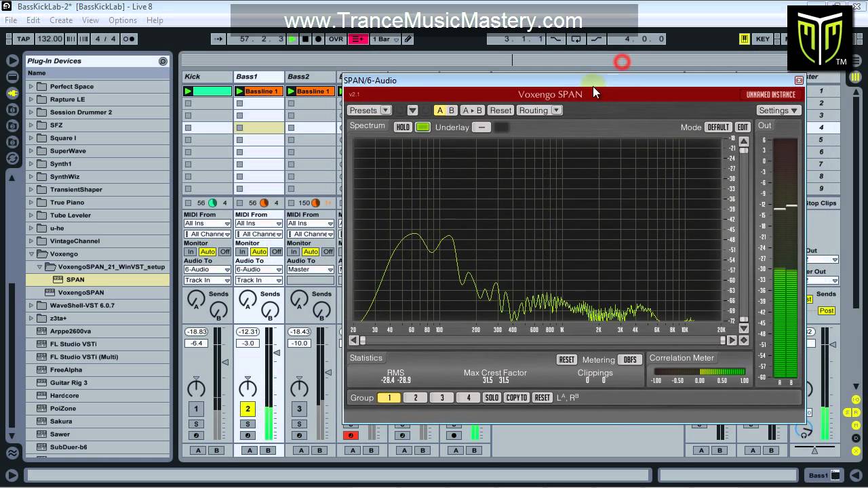Switch Metering DBFS mode button
Image resolution: width=868 pixels, height=488 pixels.
630,360
